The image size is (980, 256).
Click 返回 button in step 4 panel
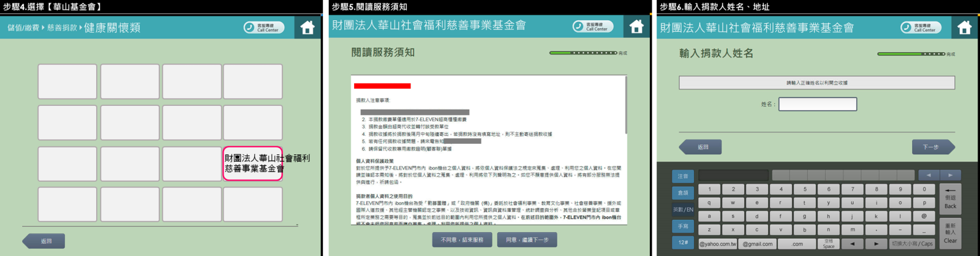[x=43, y=241]
